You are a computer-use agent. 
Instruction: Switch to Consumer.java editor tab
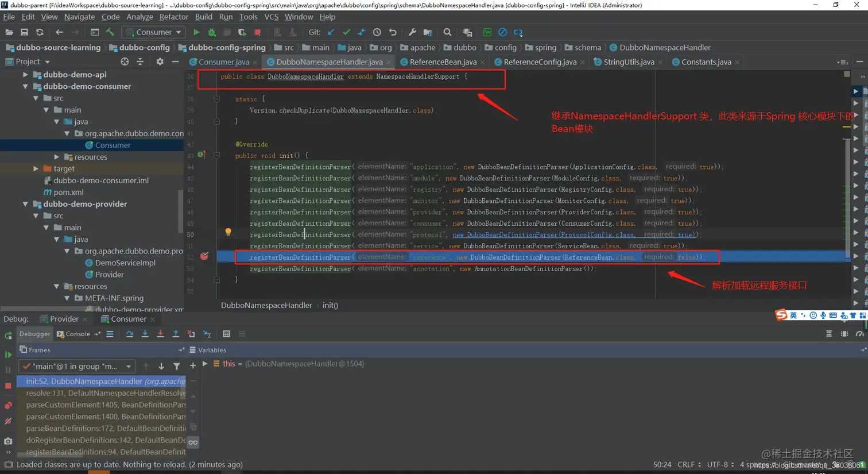coord(223,62)
